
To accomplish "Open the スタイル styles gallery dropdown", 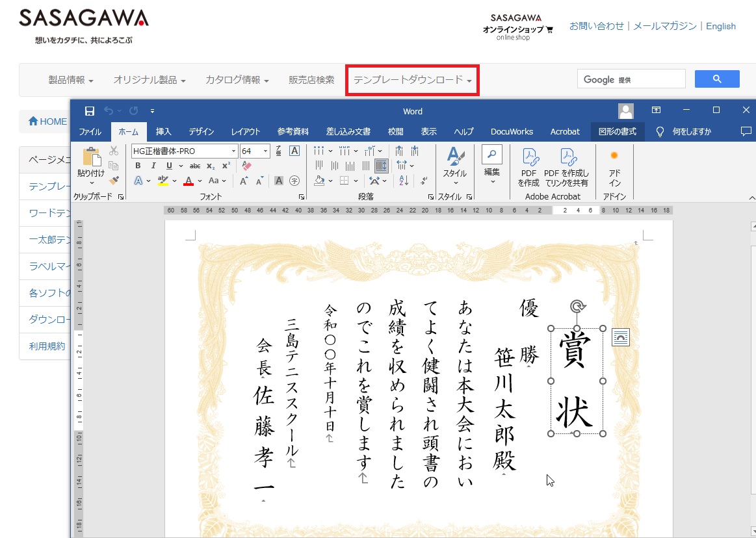I will click(x=455, y=167).
